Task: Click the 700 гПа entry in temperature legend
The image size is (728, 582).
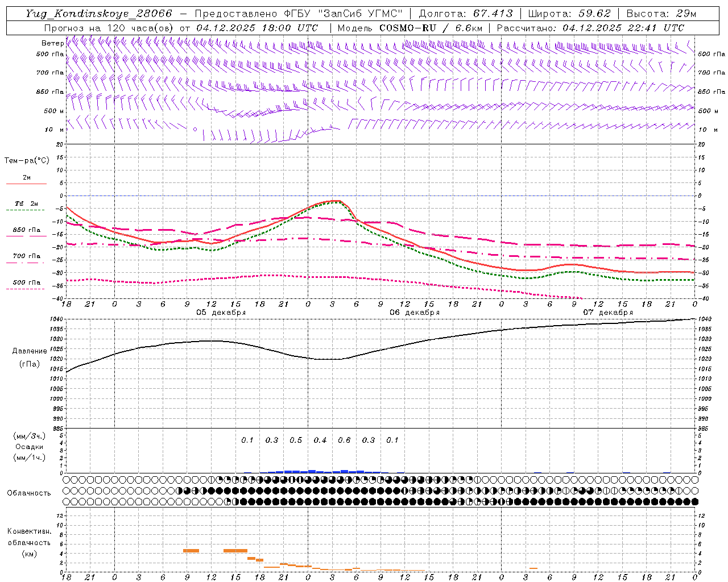Action: 27,256
